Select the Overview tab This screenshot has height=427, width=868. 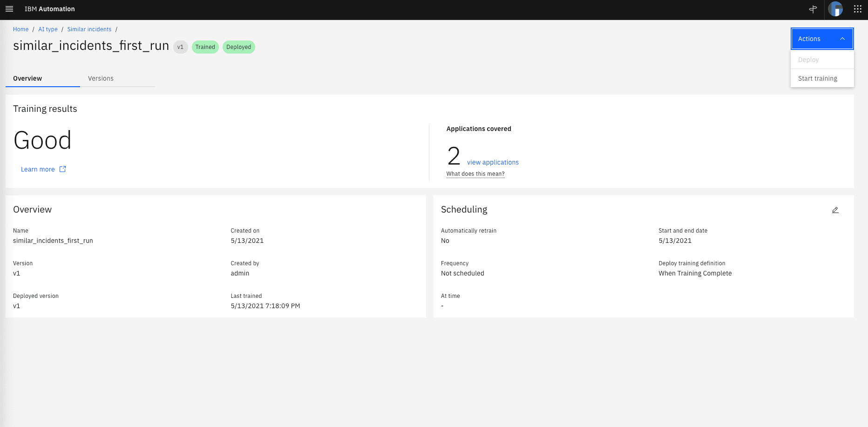(x=27, y=78)
